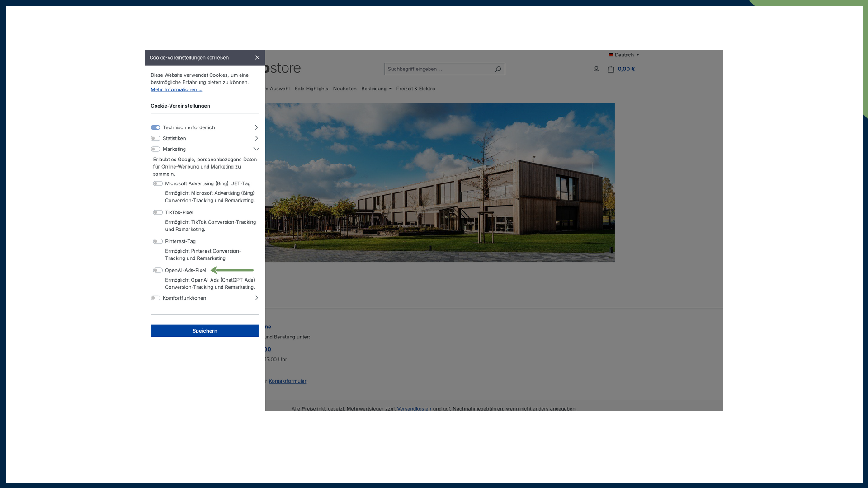Viewport: 868px width, 488px height.
Task: Turn on the TikTok-Pixel switch
Action: point(158,212)
